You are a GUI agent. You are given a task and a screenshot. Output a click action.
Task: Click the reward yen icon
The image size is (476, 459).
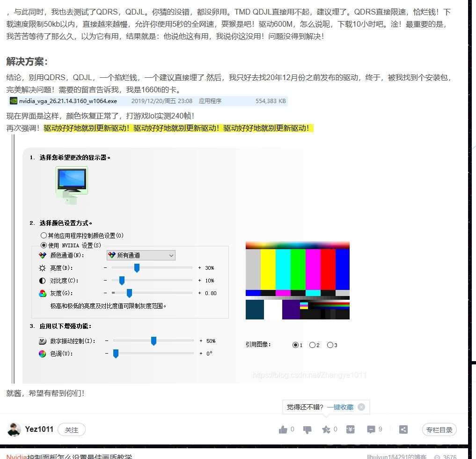350,429
